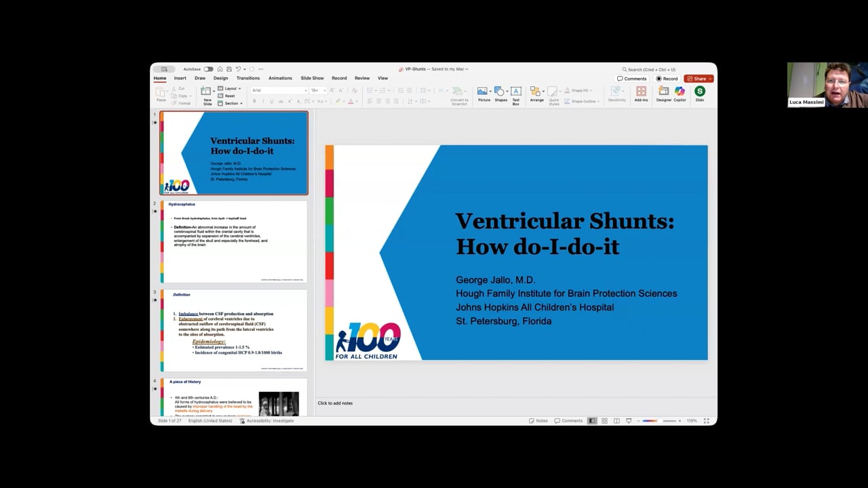This screenshot has width=868, height=488.
Task: Click the Record button beside Comments
Action: click(667, 79)
